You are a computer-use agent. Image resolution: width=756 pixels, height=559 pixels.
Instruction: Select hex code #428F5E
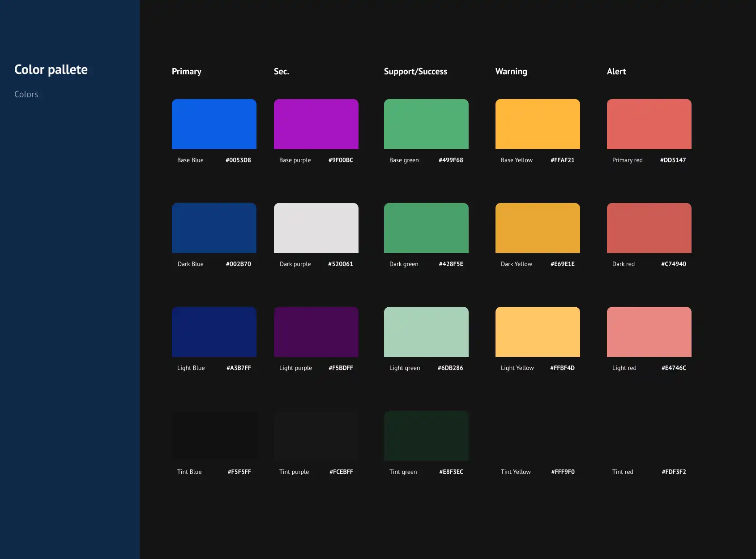451,264
